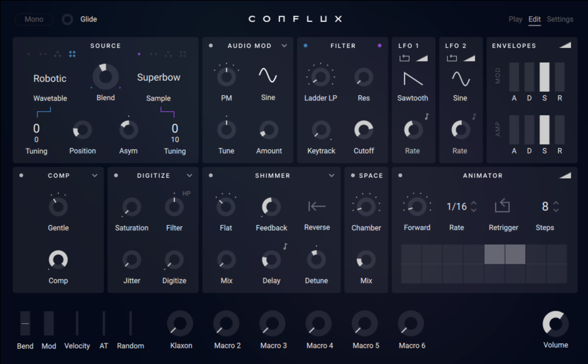Enable the Space effect toggle
588x364 pixels.
tap(353, 175)
